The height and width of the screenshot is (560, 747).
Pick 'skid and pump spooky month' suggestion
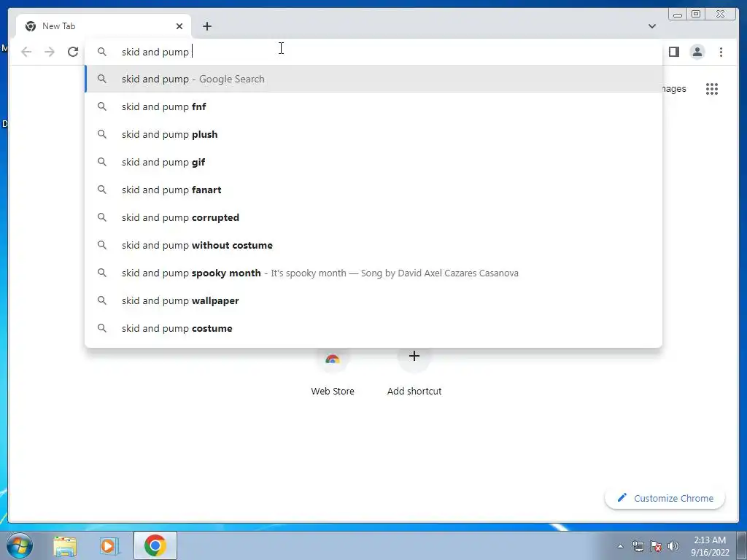tap(373, 273)
